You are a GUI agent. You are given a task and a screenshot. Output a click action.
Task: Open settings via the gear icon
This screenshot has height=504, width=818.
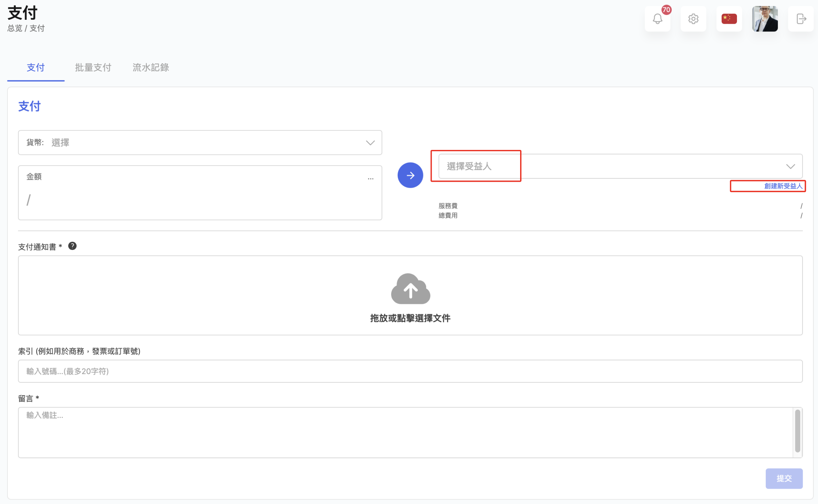[x=693, y=19]
